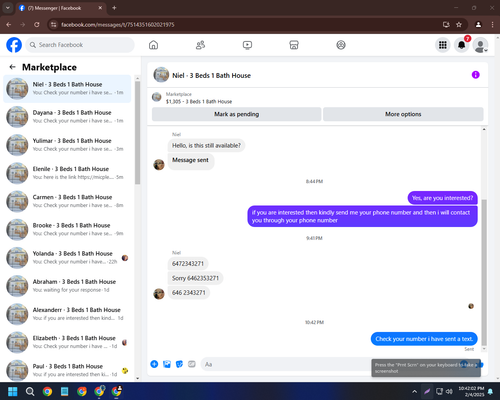Screen dimensions: 500x400
Task: Click the address bar URL
Action: 118,25
